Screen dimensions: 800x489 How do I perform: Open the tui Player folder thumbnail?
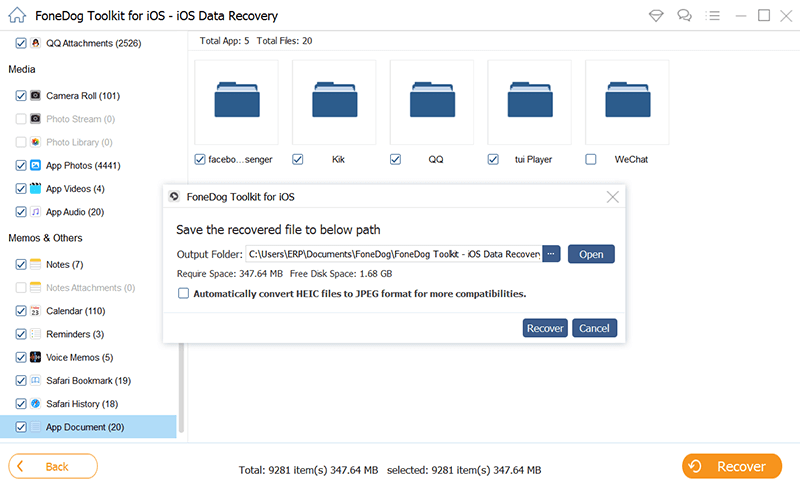[x=530, y=102]
